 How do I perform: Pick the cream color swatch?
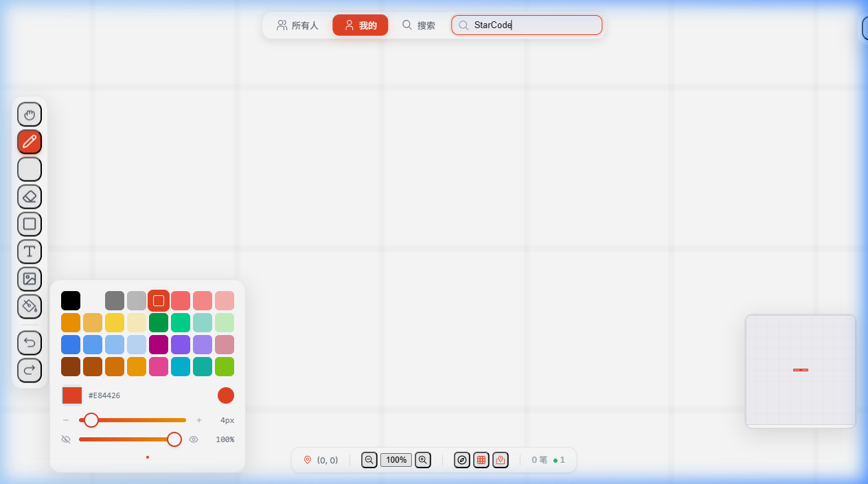137,323
